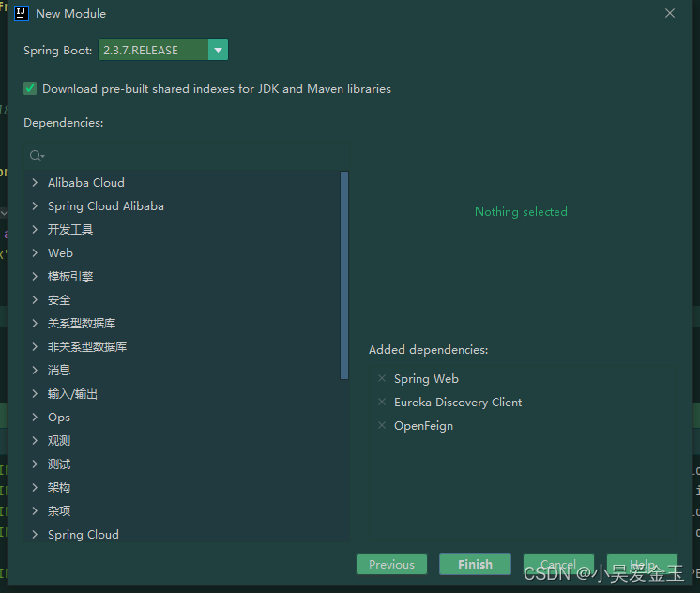The width and height of the screenshot is (700, 593).
Task: Expand the Spring Cloud category
Action: (x=35, y=534)
